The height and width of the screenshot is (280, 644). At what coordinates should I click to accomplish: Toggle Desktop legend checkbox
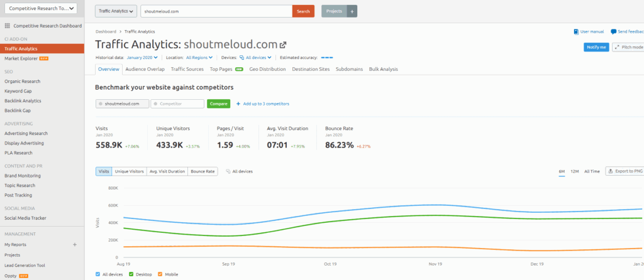131,274
